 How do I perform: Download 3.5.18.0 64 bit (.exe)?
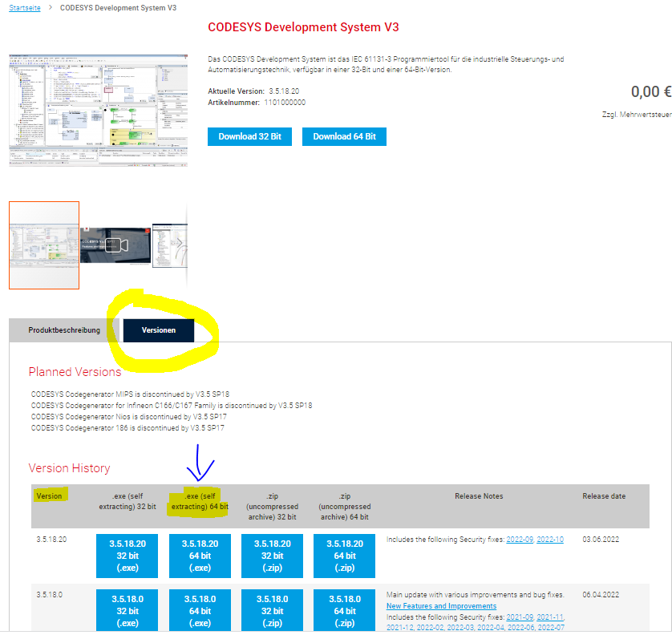[x=200, y=611]
